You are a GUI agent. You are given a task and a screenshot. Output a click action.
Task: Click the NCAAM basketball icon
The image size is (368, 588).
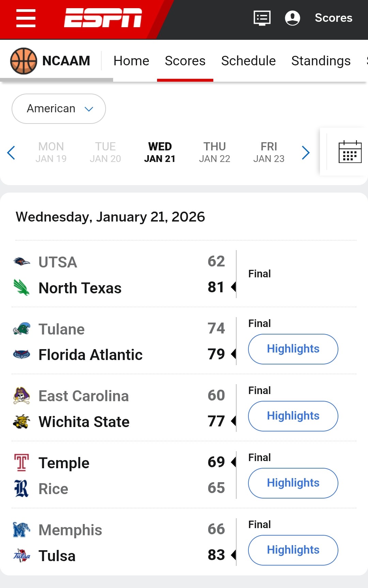(x=24, y=61)
